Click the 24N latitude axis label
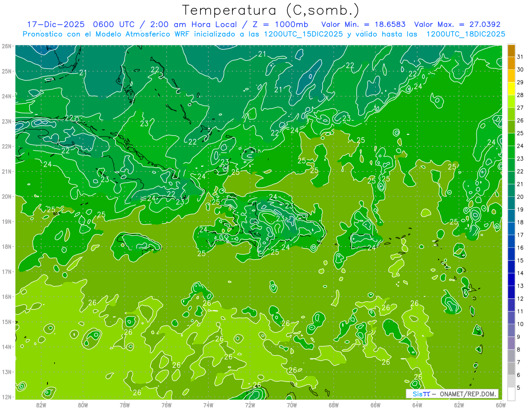The width and height of the screenshot is (532, 411). tap(6, 96)
